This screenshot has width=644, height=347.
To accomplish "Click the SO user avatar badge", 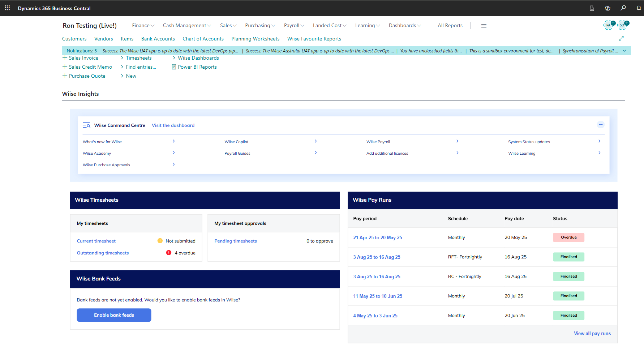I will (622, 25).
